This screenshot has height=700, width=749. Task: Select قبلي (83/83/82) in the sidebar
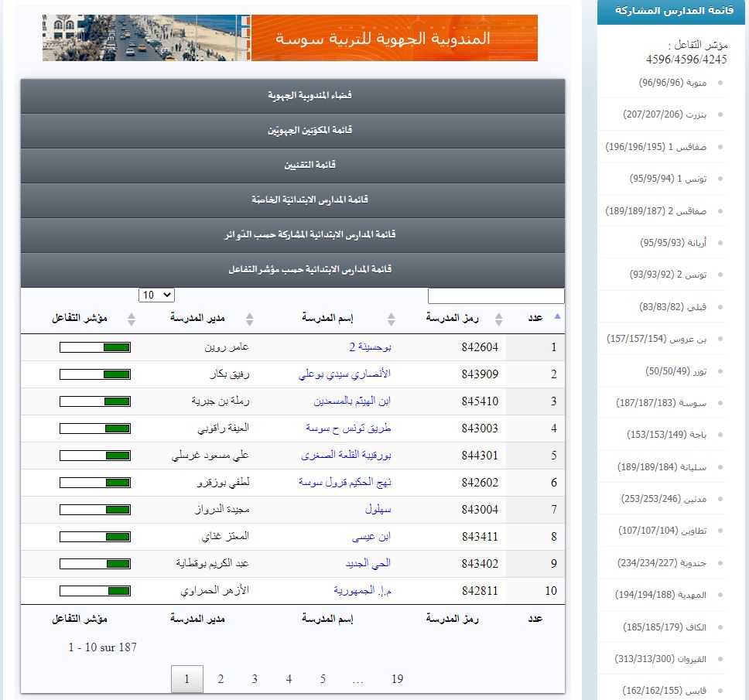[x=672, y=306]
